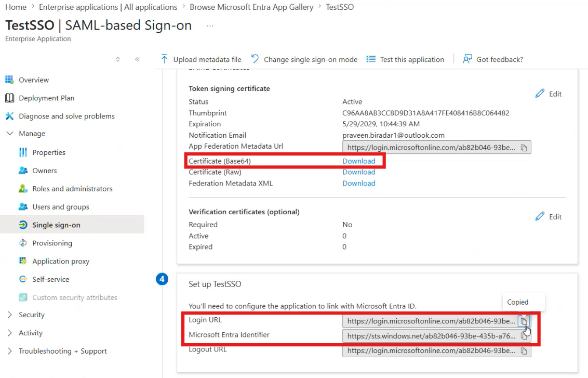Click the Upload metadata file arrow icon

164,59
